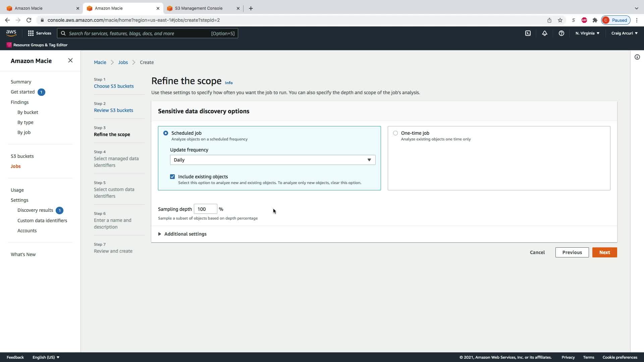Open the N. Virginia region dropdown
Screen dimensions: 644x362
click(587, 33)
